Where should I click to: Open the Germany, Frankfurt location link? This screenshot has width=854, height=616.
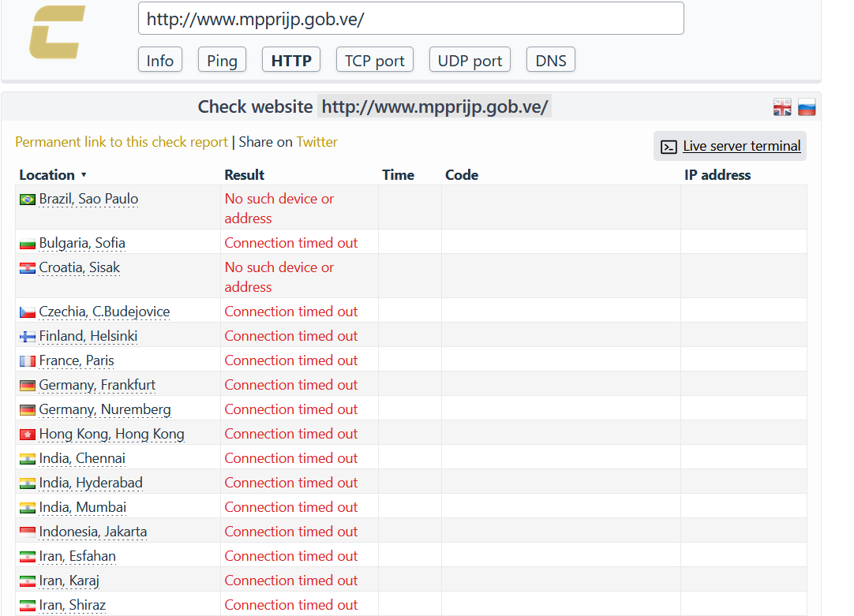click(98, 385)
